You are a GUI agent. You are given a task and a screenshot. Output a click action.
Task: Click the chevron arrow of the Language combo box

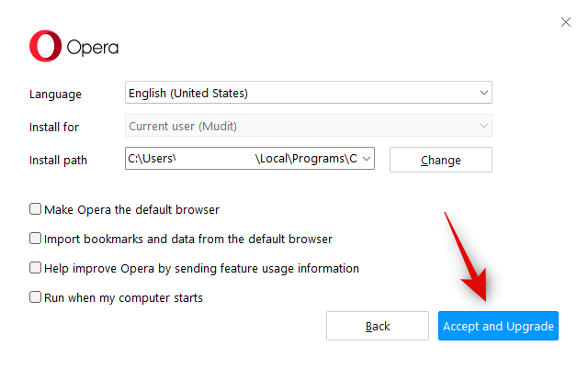483,93
